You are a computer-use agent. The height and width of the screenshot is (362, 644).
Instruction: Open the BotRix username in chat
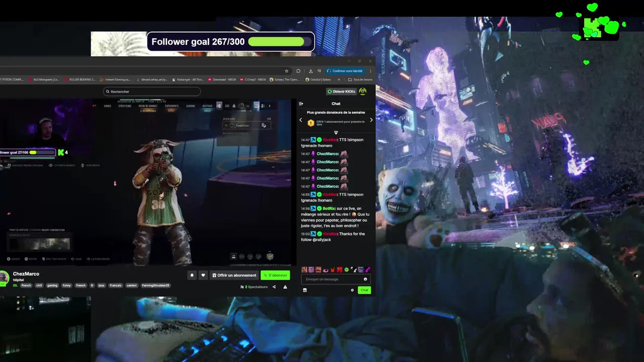click(329, 208)
